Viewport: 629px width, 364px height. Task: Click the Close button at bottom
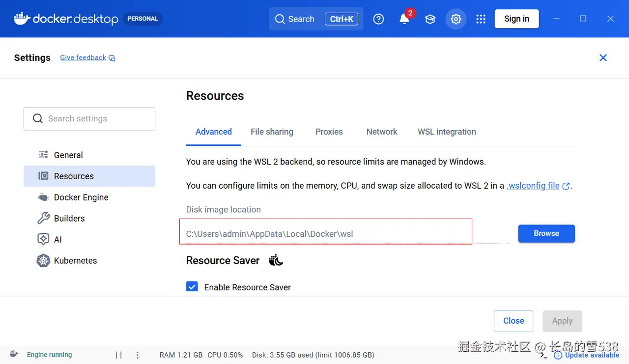point(514,321)
